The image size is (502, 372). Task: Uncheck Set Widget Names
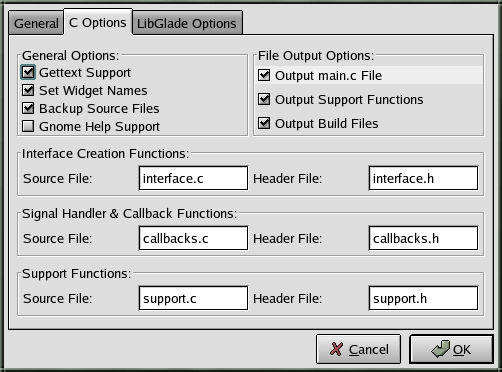(28, 90)
